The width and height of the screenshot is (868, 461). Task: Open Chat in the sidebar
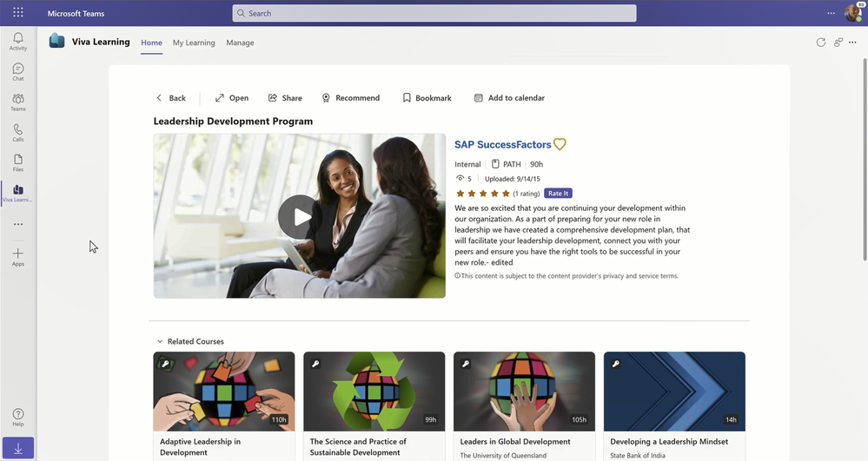(17, 72)
